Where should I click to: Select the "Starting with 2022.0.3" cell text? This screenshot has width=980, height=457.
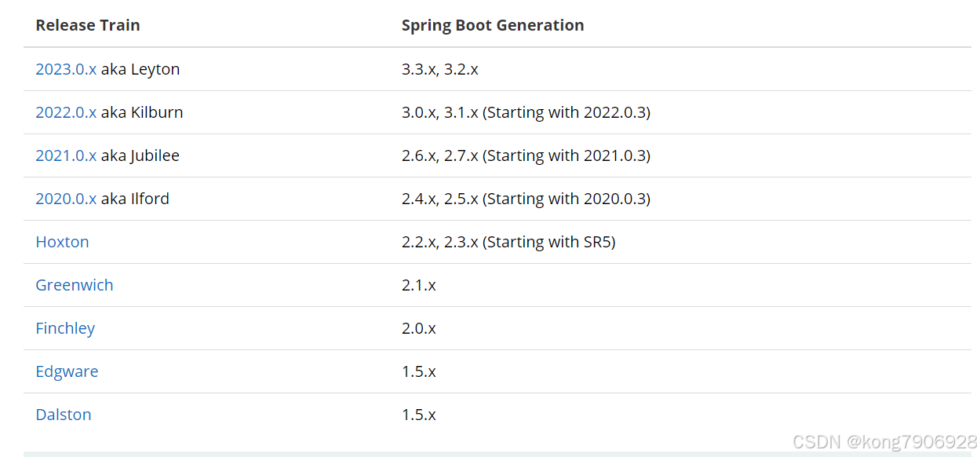click(567, 112)
